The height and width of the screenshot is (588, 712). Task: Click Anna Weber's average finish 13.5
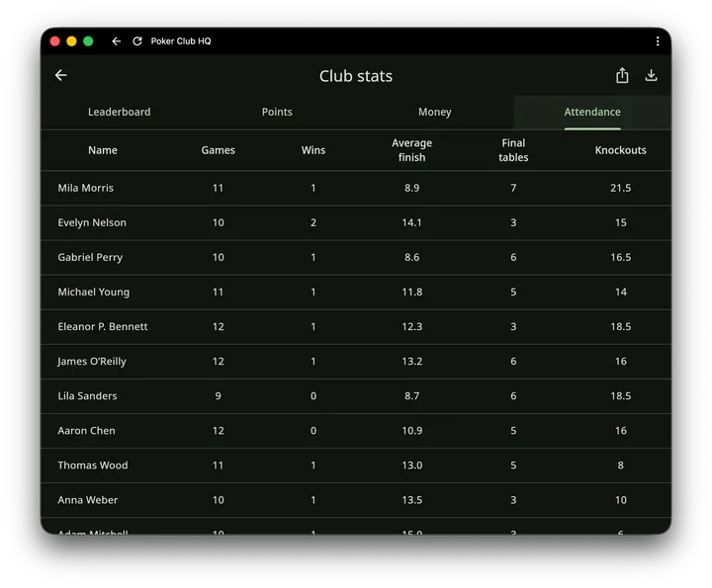[411, 500]
